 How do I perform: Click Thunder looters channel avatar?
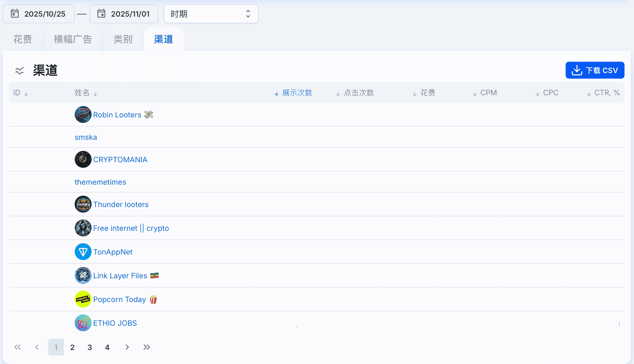(83, 204)
